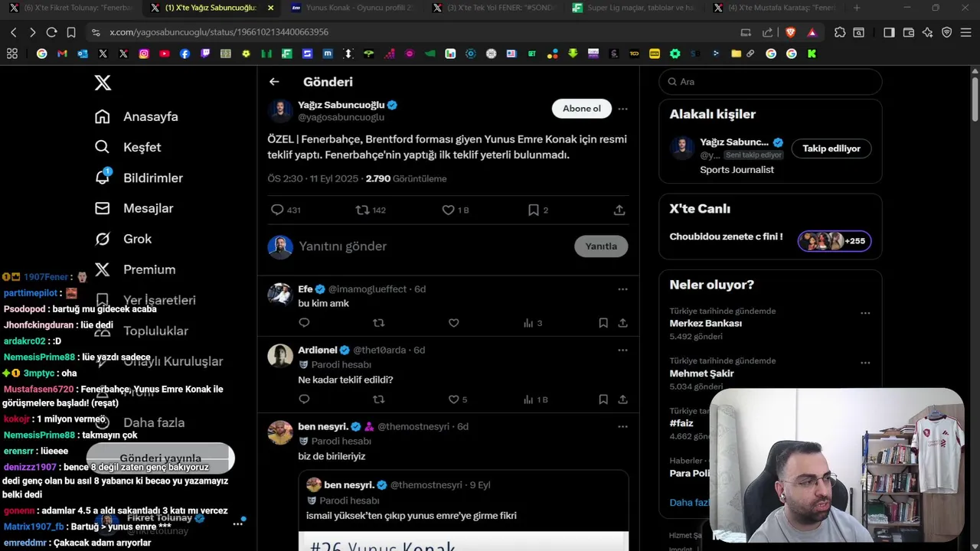Switch to the Super Lig maçlar tab

pos(635,8)
